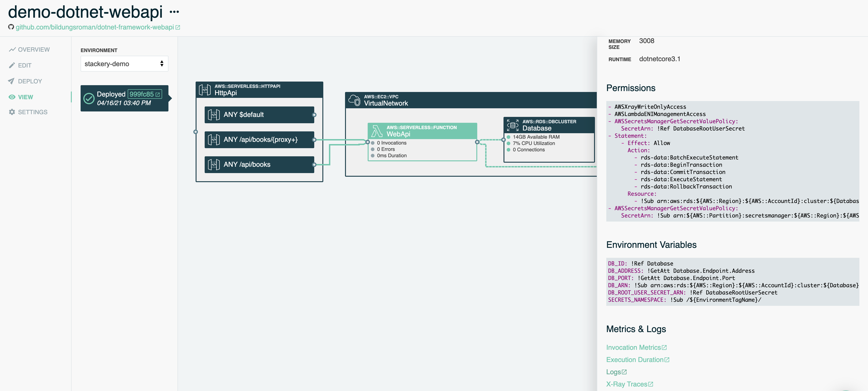This screenshot has width=868, height=391.
Task: Click the View eye icon
Action: pos(12,97)
